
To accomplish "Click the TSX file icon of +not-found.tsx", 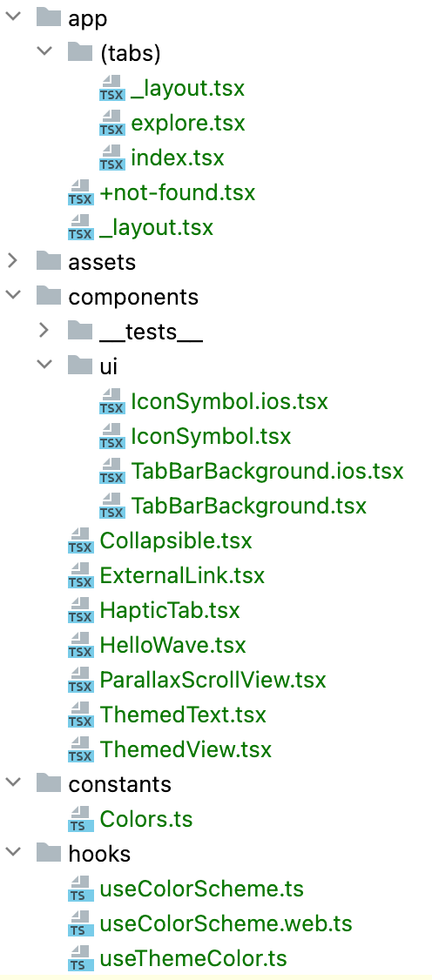I will (81, 192).
